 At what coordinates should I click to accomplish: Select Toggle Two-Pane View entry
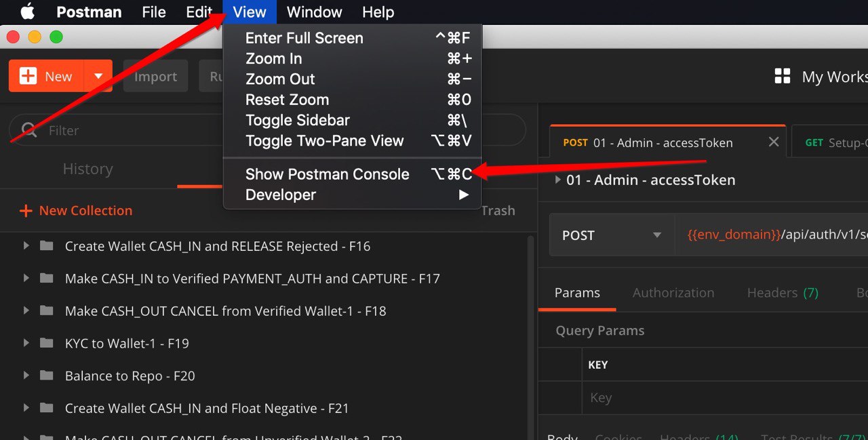click(352, 140)
